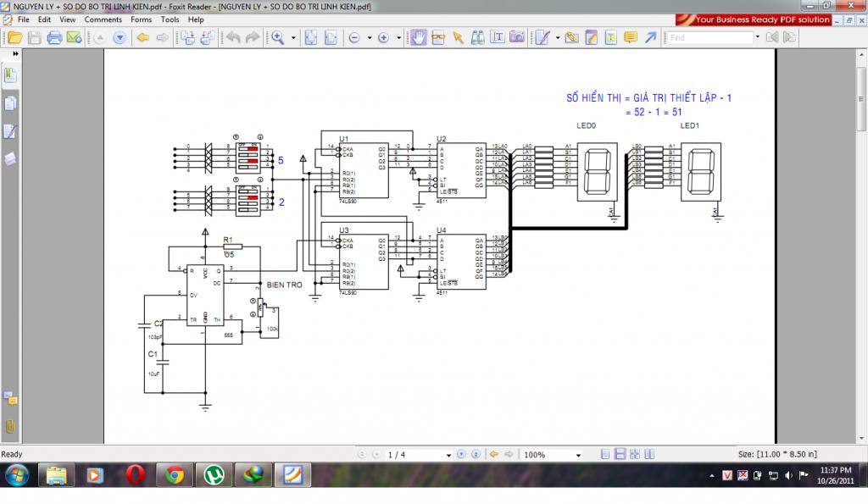Click the Email envelope icon
868x504 pixels.
click(x=74, y=37)
